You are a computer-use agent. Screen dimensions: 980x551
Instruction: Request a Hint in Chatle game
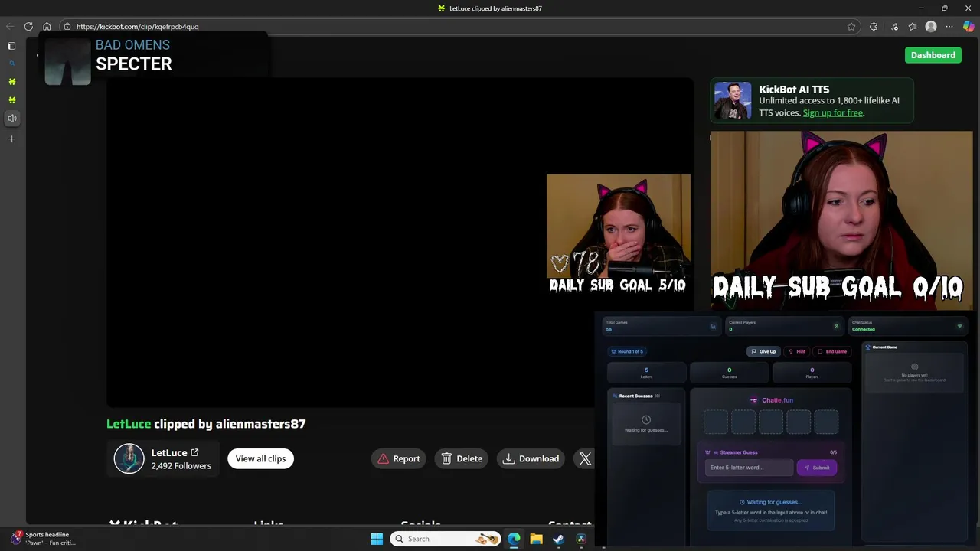click(x=797, y=351)
